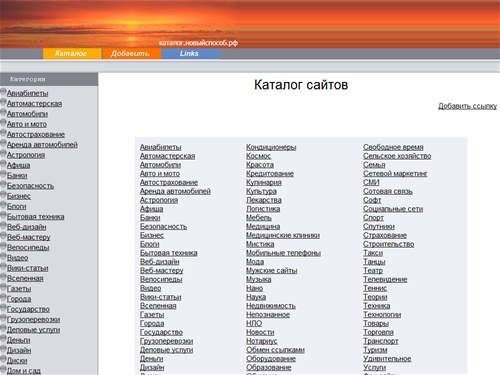Click bullet icon beside sidebar Деньги
This screenshot has width=500, height=375.
[x=3, y=339]
